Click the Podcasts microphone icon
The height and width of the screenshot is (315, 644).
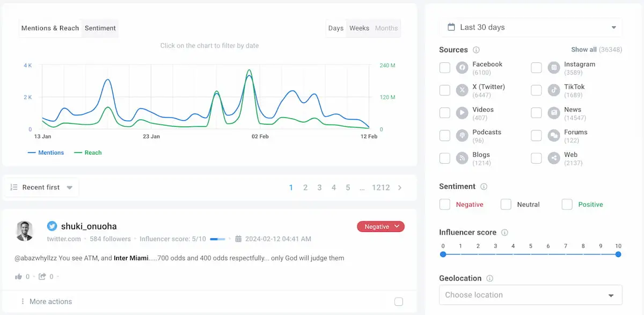click(x=462, y=135)
